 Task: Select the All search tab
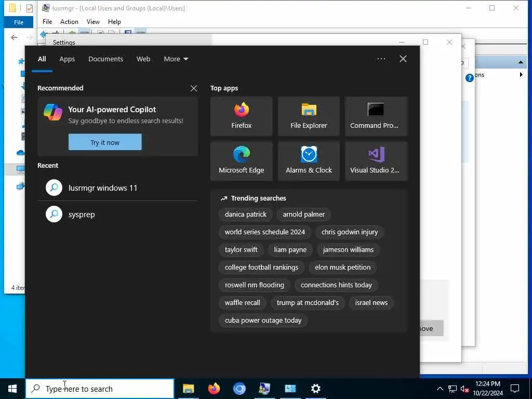42,59
